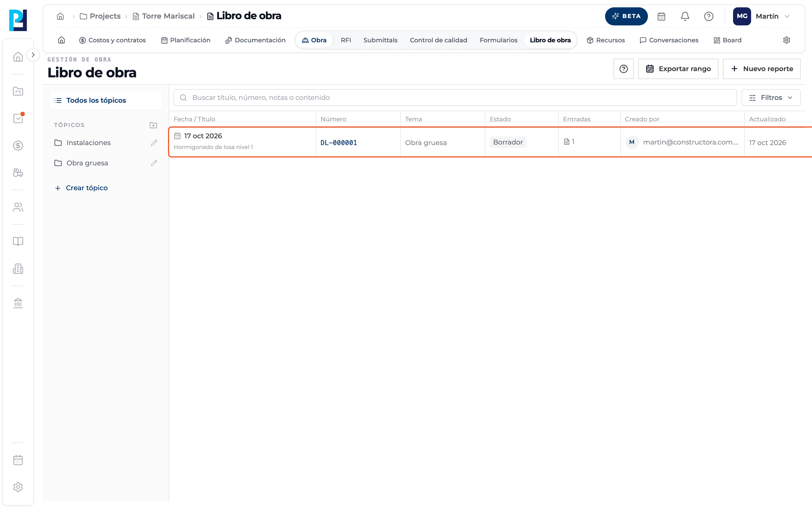Select Todos los tópicos

point(105,100)
